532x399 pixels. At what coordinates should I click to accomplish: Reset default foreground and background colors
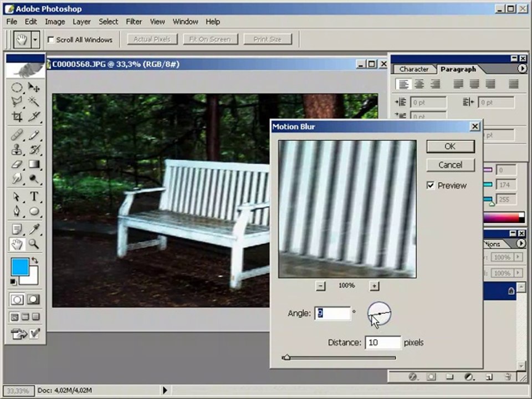pyautogui.click(x=13, y=282)
